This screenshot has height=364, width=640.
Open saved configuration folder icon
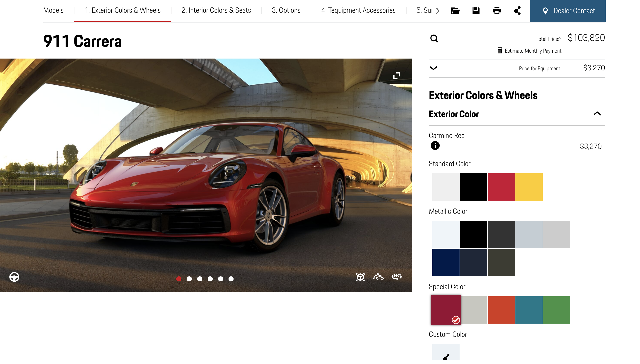(455, 11)
